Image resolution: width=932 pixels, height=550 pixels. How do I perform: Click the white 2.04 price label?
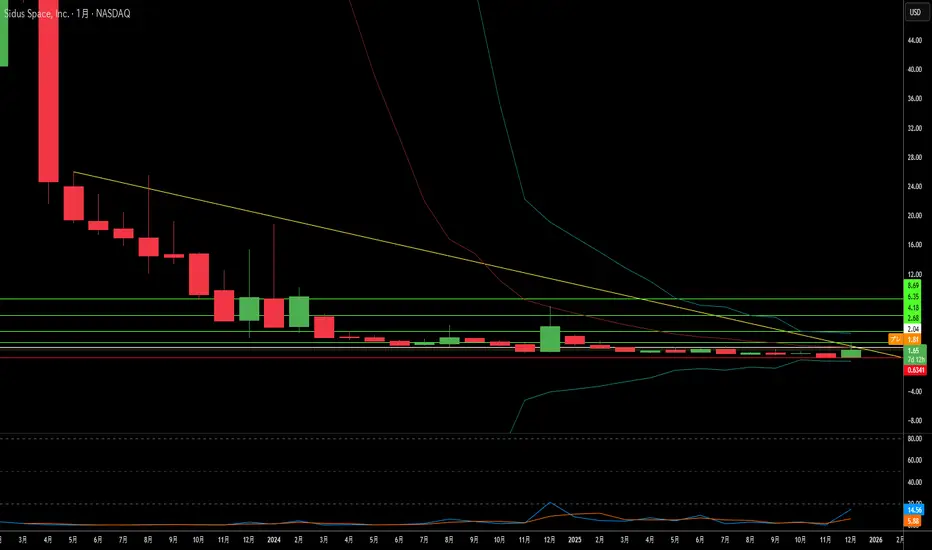click(x=914, y=329)
